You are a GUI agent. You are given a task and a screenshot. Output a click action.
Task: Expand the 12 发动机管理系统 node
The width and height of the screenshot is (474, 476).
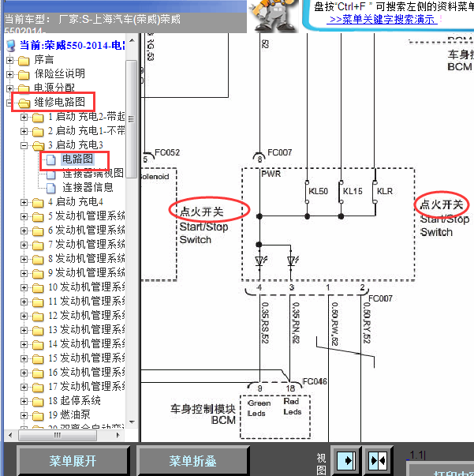[24, 316]
